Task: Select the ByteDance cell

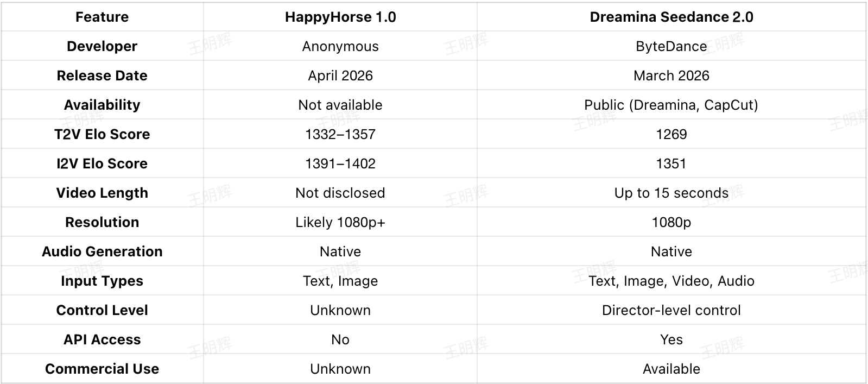Action: [x=671, y=46]
